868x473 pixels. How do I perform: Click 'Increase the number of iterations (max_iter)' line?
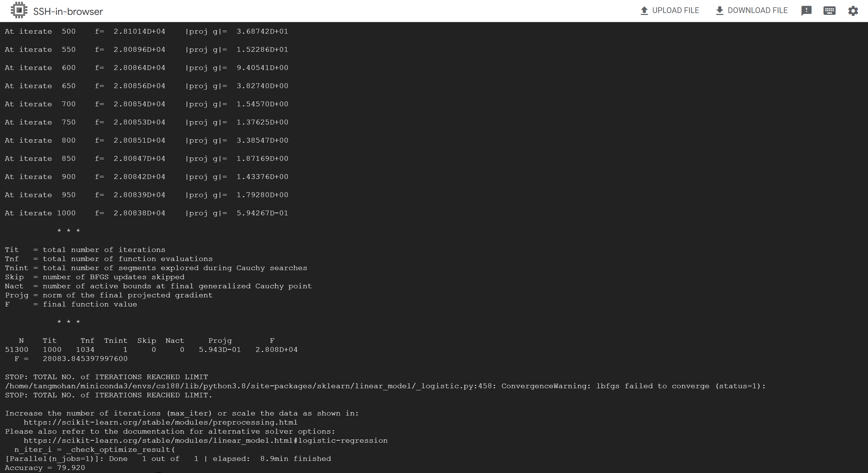point(182,413)
